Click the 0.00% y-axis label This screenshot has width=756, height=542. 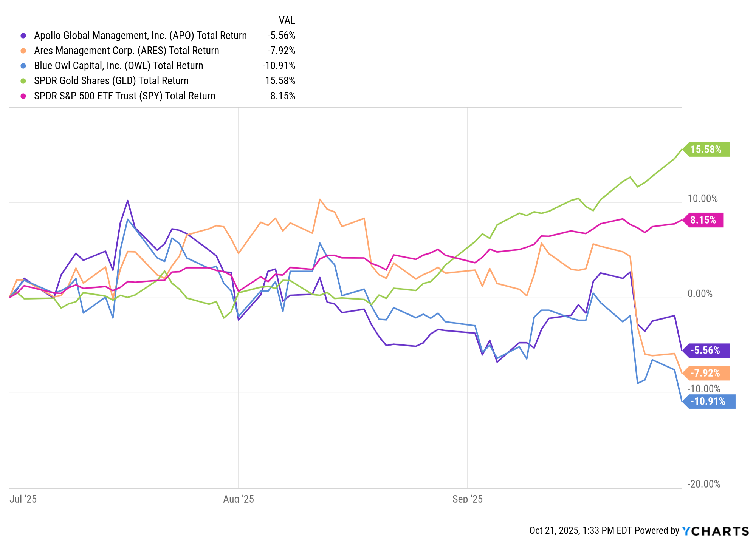[x=700, y=294]
